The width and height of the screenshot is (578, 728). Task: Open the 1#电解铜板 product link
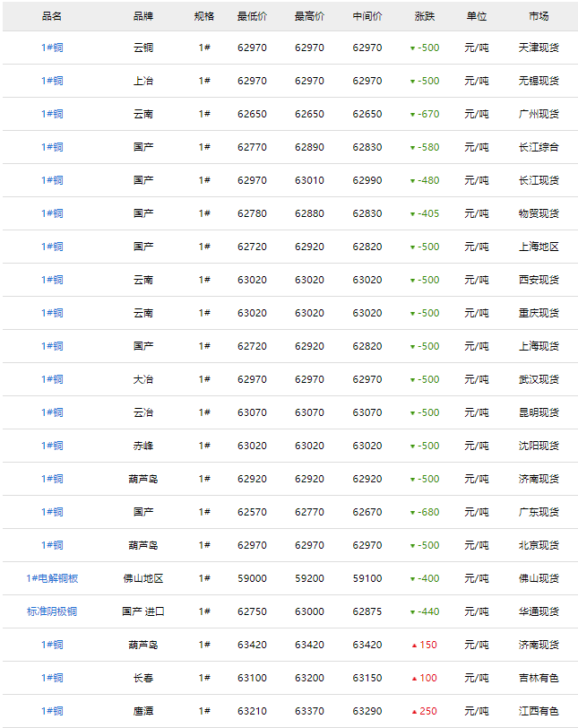52,578
